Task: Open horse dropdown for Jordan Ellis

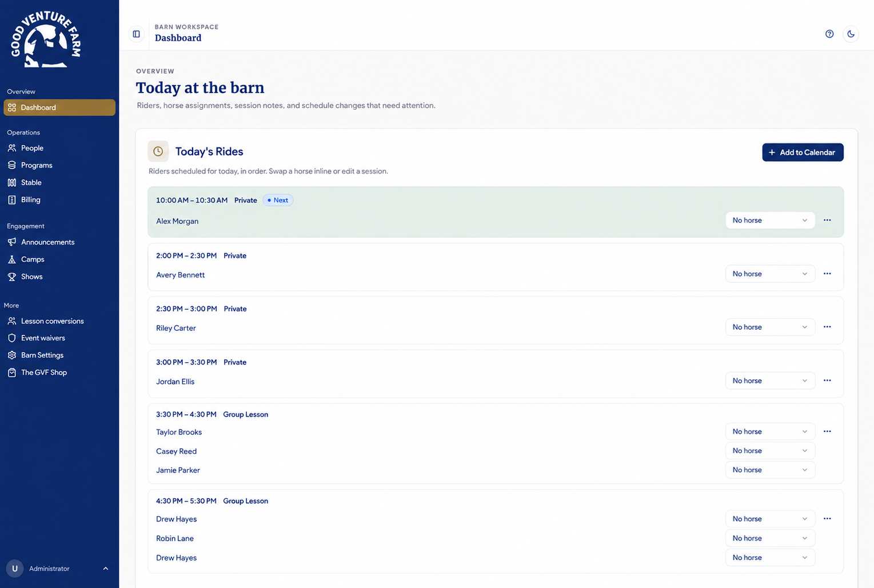Action: click(770, 381)
